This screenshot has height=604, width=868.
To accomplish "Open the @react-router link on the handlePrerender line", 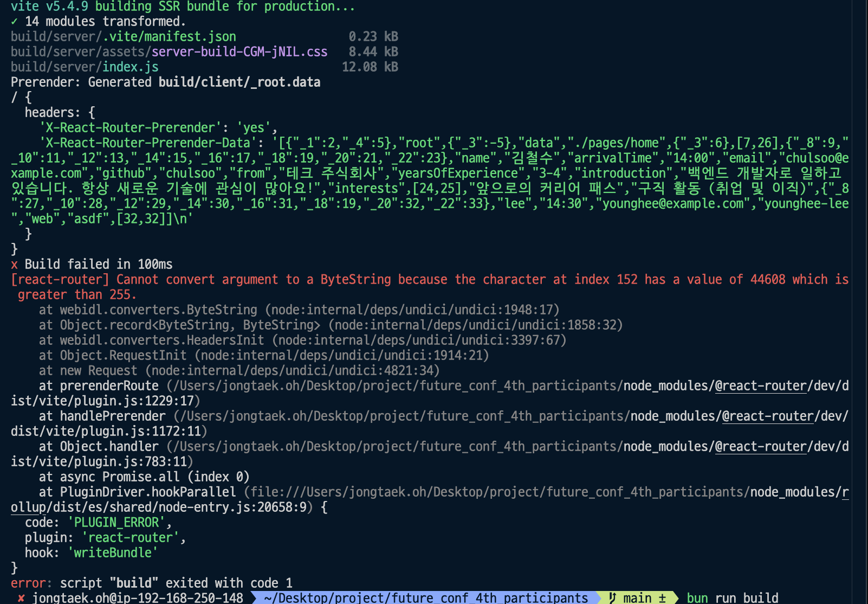I will (768, 416).
